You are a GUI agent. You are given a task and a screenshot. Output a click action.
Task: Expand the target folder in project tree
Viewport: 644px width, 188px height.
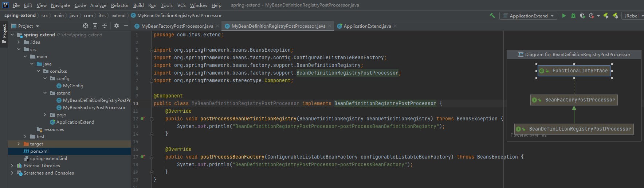(19, 144)
